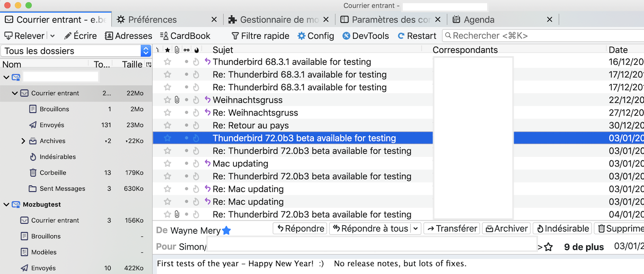The width and height of the screenshot is (644, 274).
Task: Archive the message with Archiver
Action: click(506, 228)
